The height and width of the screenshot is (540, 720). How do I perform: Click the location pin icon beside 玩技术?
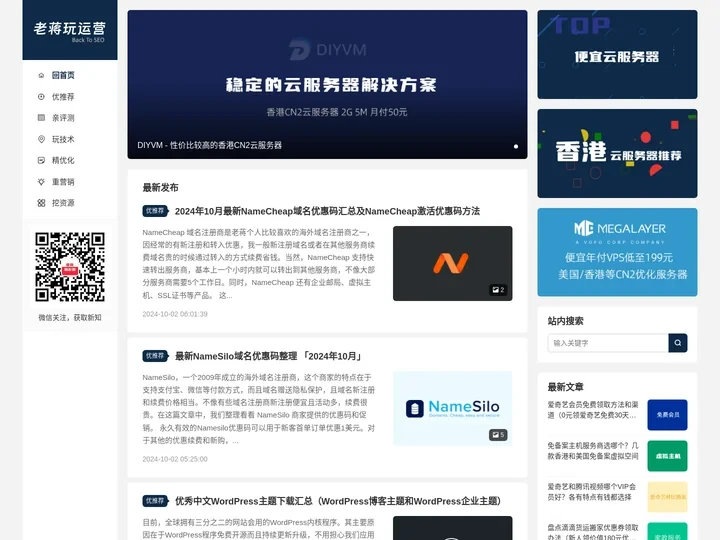[41, 139]
